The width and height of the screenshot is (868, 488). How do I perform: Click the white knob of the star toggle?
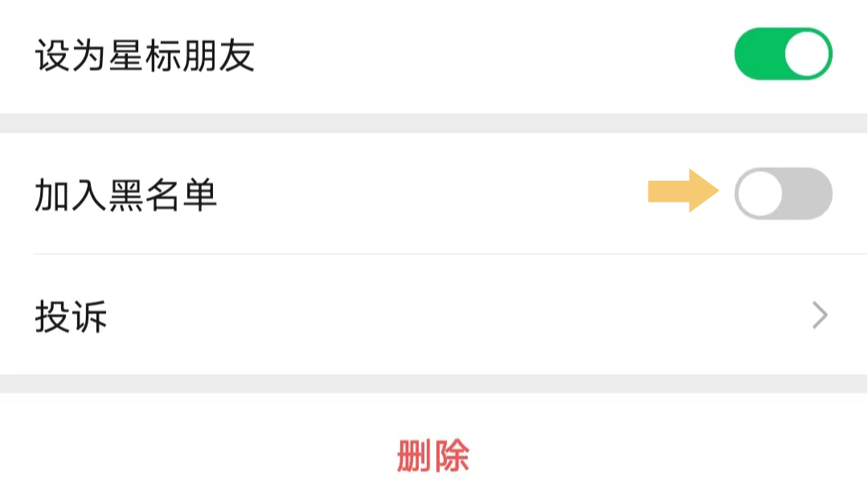point(806,53)
